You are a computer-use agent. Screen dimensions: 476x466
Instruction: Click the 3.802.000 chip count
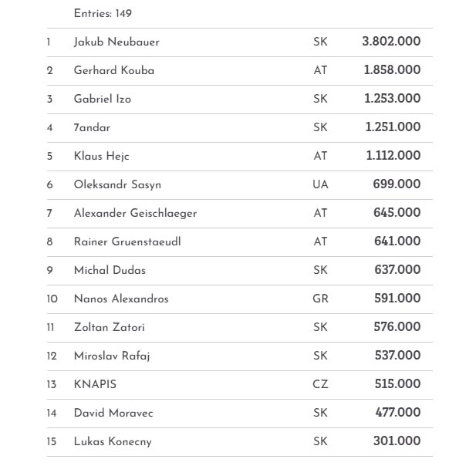(x=391, y=42)
